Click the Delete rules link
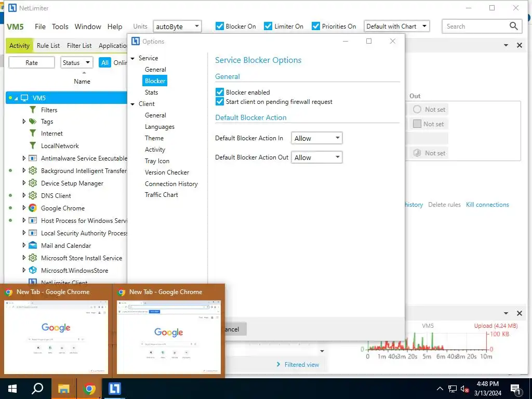This screenshot has height=399, width=532. [x=444, y=205]
